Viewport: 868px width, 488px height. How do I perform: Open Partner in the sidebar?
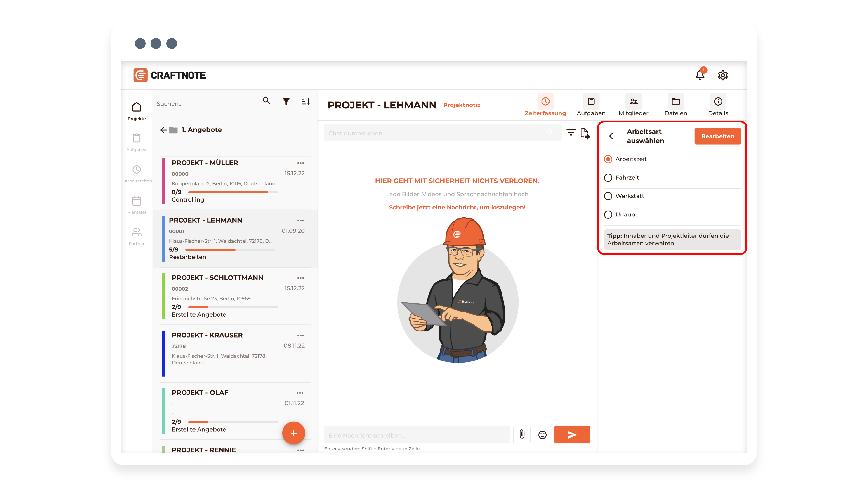[x=137, y=236]
